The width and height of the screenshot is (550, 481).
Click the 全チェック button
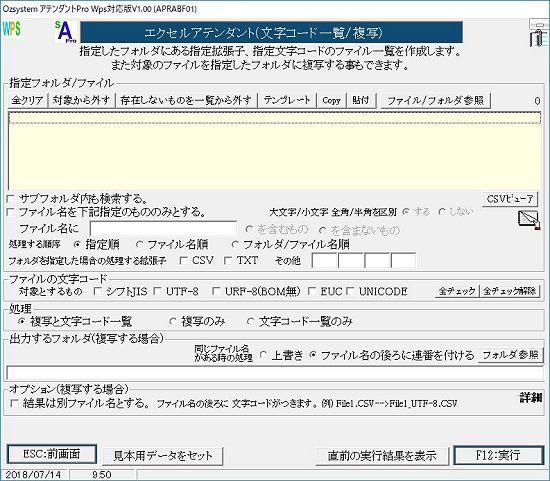457,291
